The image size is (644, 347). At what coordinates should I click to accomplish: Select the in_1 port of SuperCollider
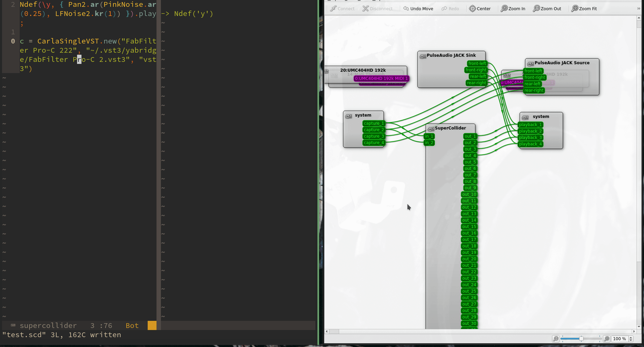click(x=429, y=136)
